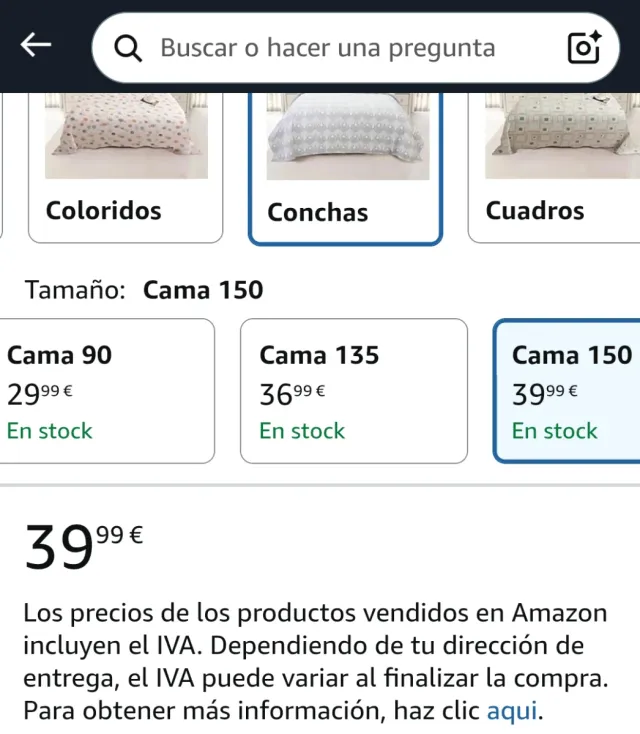Open the 'aqui' IVA information link

[512, 712]
